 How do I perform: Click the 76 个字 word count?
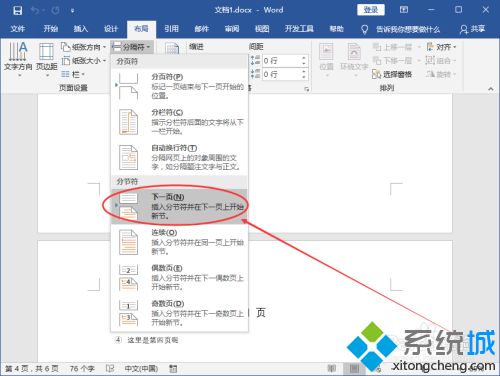click(82, 369)
